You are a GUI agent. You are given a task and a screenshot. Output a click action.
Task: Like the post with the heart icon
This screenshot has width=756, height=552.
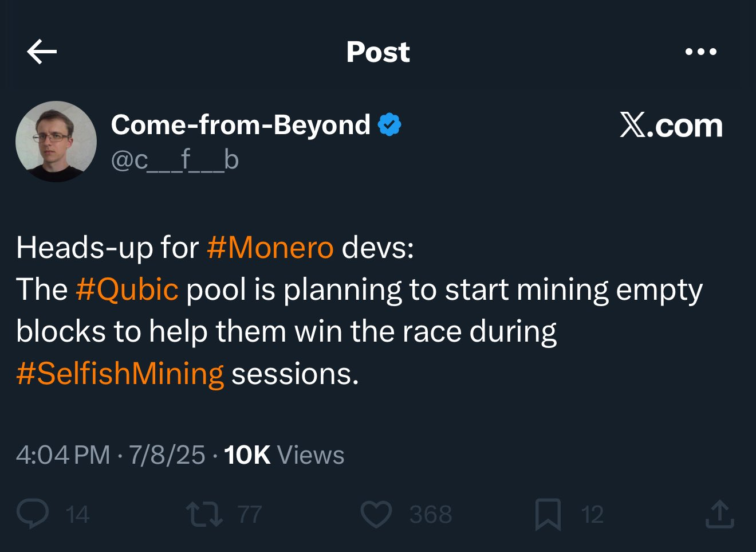376,514
